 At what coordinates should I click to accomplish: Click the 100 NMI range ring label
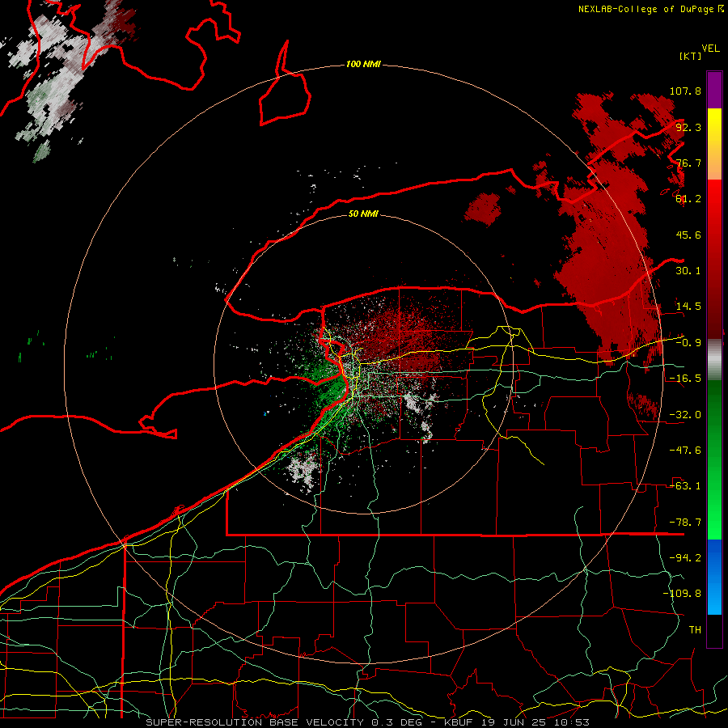[x=363, y=64]
